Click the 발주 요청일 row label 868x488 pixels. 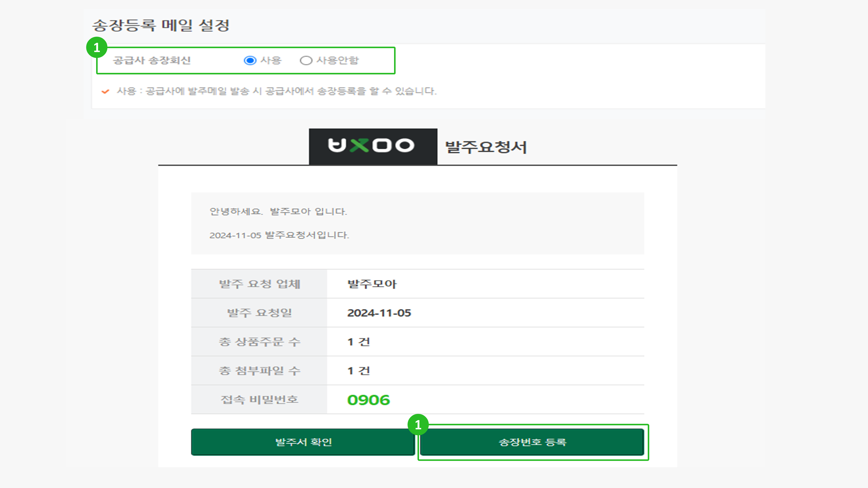coord(259,313)
